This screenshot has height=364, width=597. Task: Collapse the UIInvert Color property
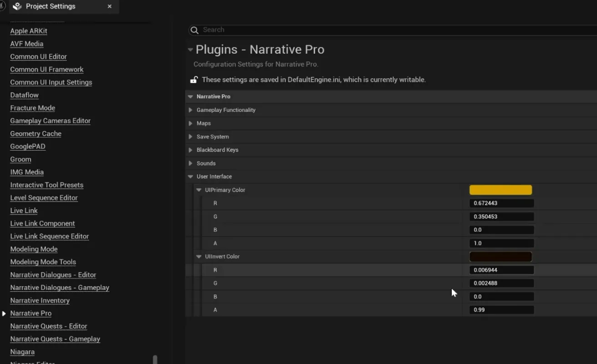click(x=199, y=257)
